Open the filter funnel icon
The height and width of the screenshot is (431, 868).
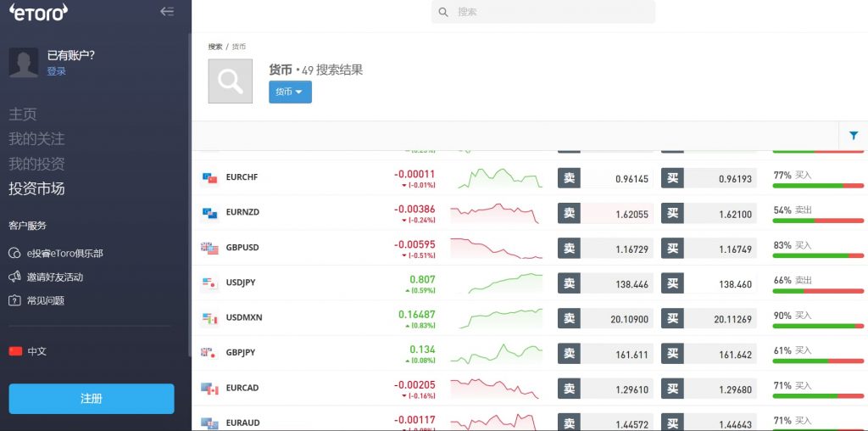[854, 135]
